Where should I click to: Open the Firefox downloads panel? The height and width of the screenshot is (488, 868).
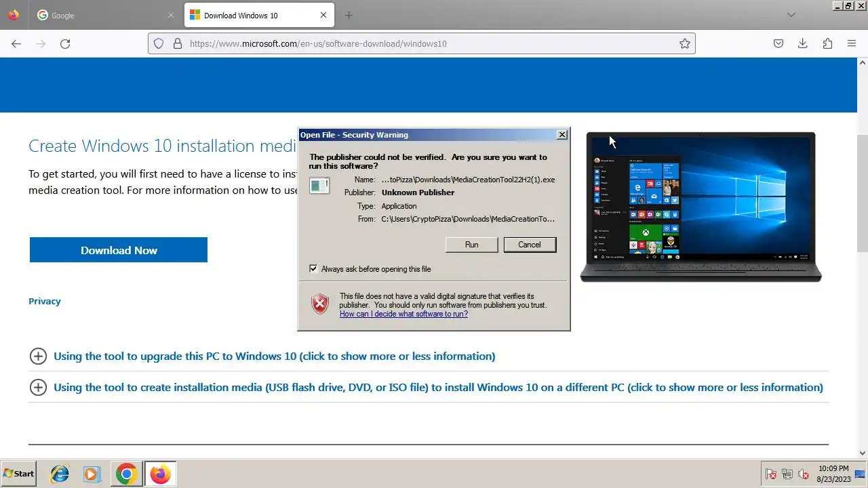pos(803,43)
